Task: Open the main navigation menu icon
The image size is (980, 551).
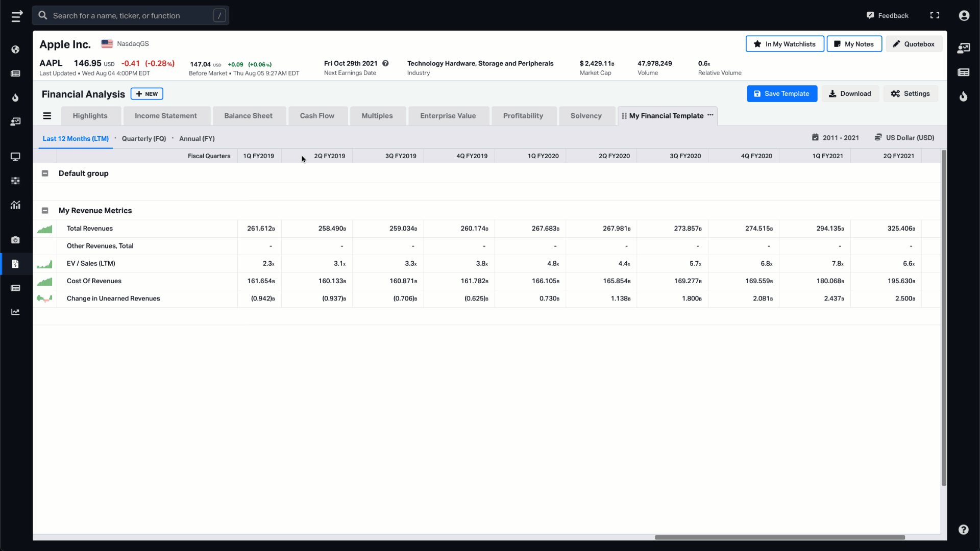Action: 17,16
